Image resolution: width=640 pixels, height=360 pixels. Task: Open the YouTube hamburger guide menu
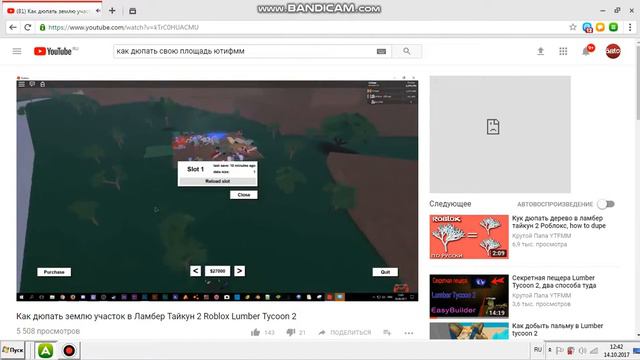(x=17, y=51)
